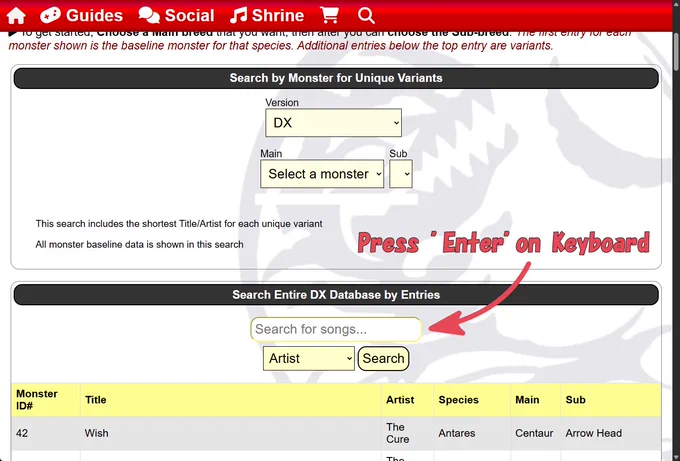Image resolution: width=680 pixels, height=461 pixels.
Task: Open the Sub breed dropdown
Action: coord(401,174)
